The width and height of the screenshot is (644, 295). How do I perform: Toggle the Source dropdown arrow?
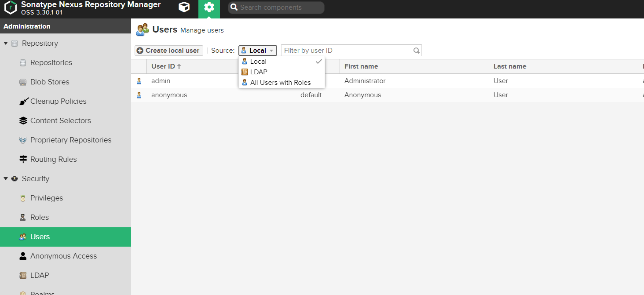pos(271,51)
